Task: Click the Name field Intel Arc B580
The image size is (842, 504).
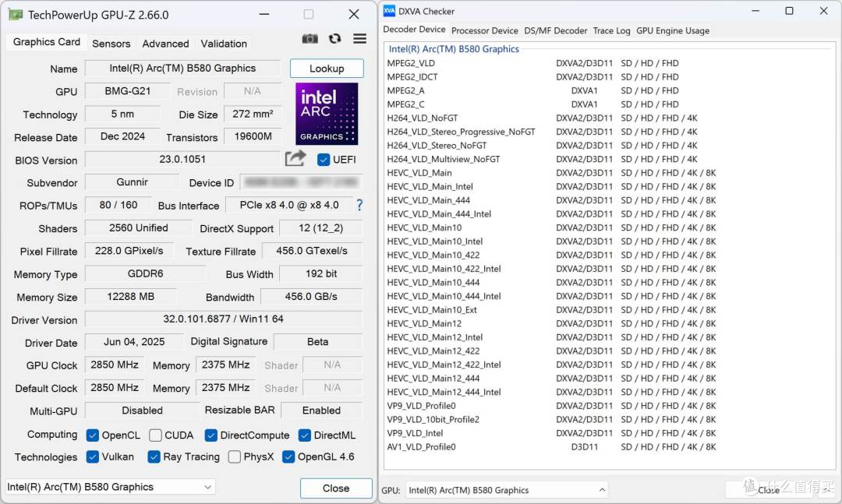Action: pos(182,69)
